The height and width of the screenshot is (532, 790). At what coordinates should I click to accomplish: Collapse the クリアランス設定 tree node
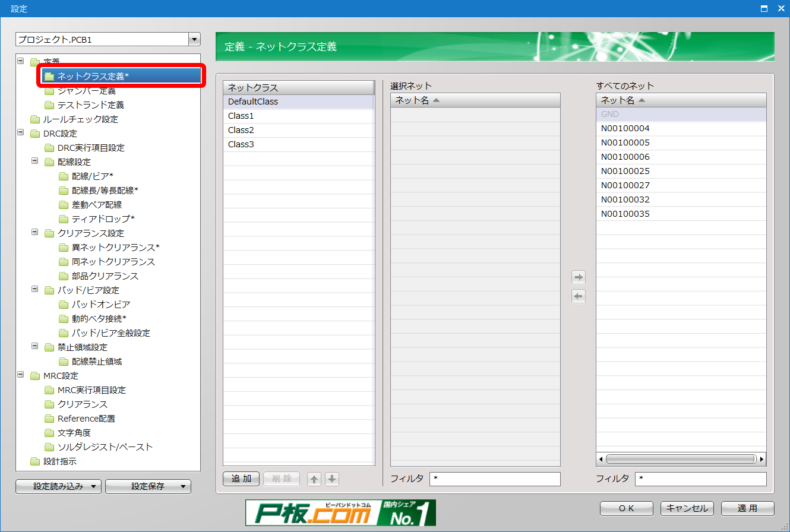(x=35, y=233)
